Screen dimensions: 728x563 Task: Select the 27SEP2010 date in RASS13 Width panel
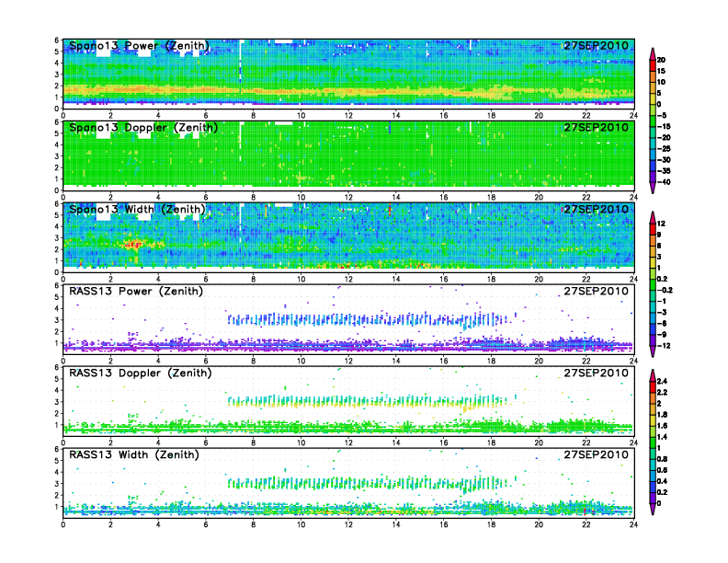(597, 454)
